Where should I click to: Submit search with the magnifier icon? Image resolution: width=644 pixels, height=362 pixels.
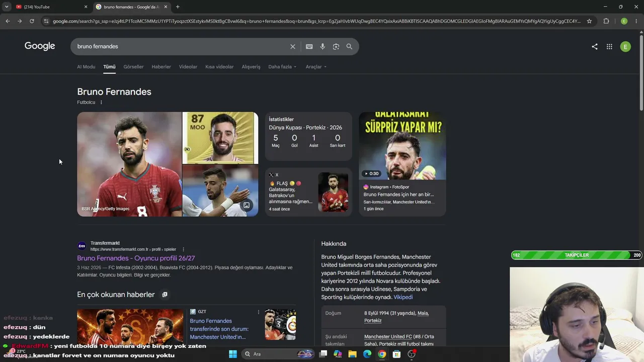coord(349,46)
